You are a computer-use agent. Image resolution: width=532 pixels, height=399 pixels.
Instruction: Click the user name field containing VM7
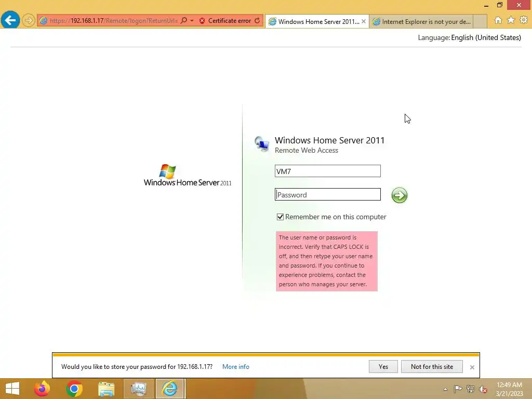(x=327, y=171)
